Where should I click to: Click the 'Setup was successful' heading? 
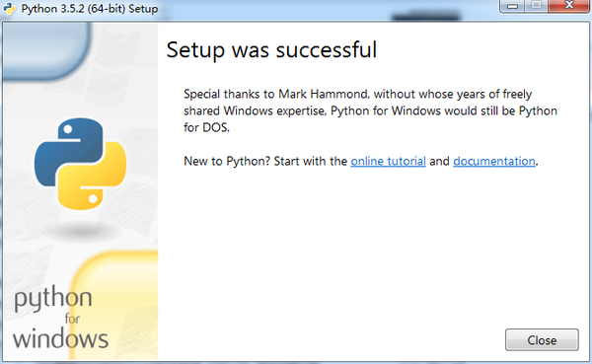pyautogui.click(x=271, y=50)
